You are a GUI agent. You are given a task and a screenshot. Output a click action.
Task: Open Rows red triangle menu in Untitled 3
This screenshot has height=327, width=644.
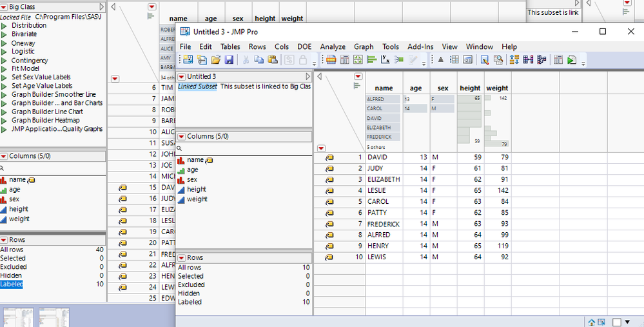pyautogui.click(x=182, y=258)
